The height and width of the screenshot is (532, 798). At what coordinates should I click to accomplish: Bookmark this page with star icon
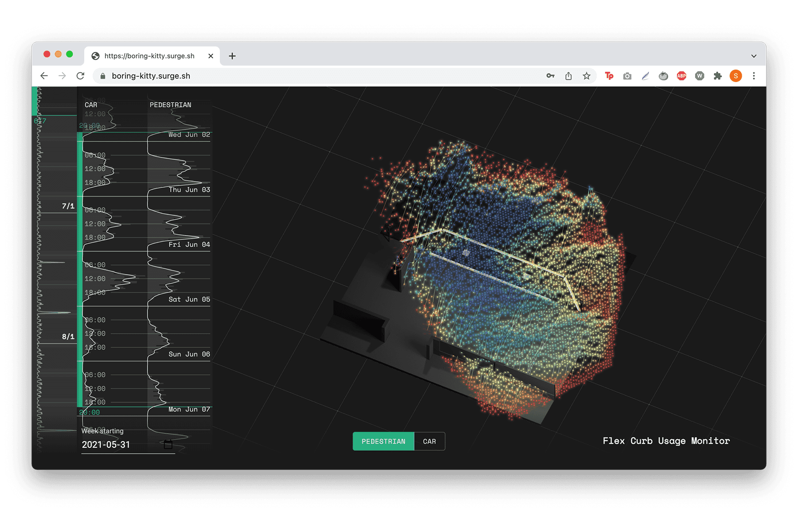tap(587, 76)
